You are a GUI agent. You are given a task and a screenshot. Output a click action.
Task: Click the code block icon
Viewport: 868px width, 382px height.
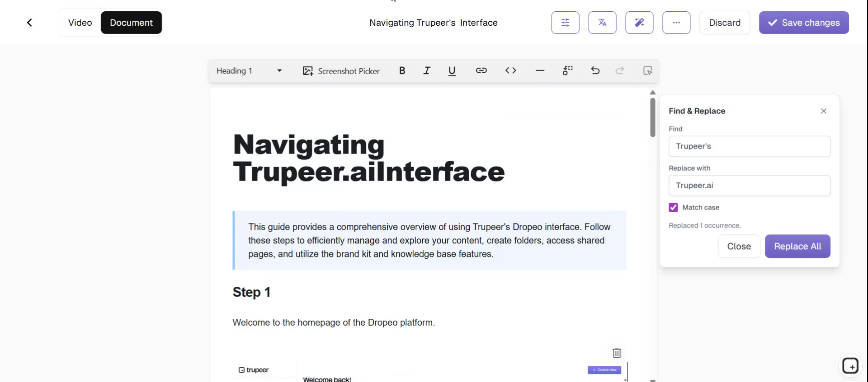pyautogui.click(x=510, y=70)
